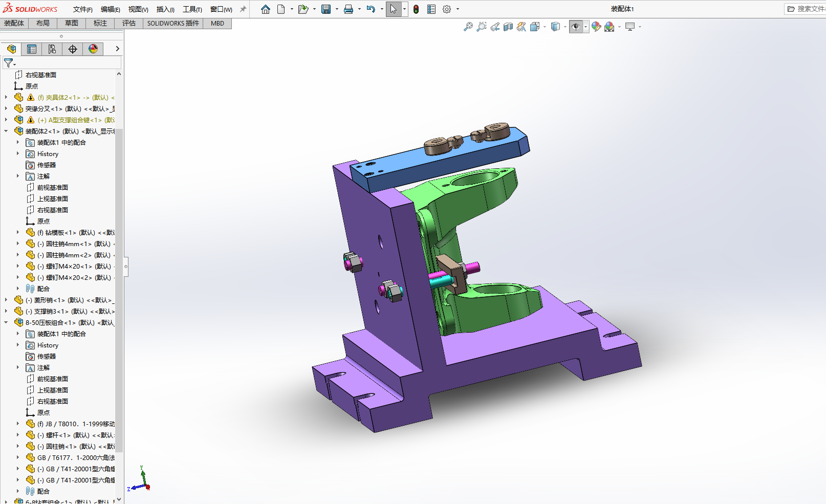
Task: Expand the 钻模板<1> tree node
Action: coord(18,232)
